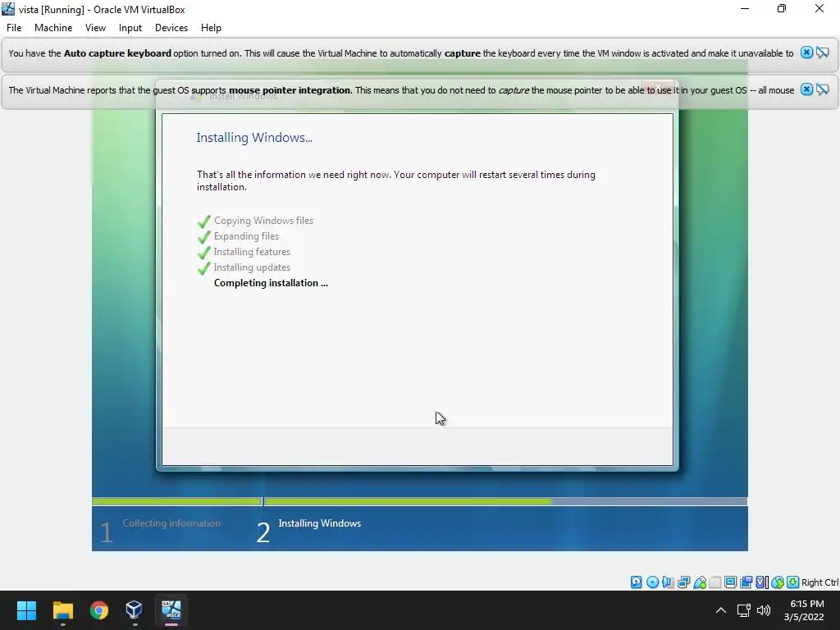
Task: Open VirtualBox Manager from the taskbar
Action: click(134, 609)
